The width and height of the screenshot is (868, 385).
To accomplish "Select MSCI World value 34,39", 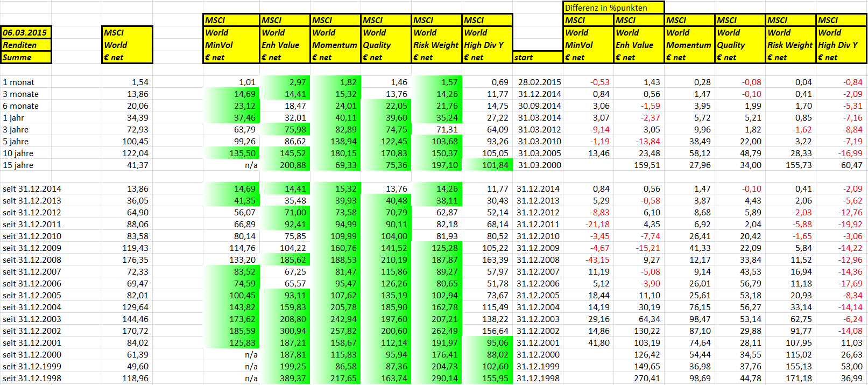I will [138, 118].
